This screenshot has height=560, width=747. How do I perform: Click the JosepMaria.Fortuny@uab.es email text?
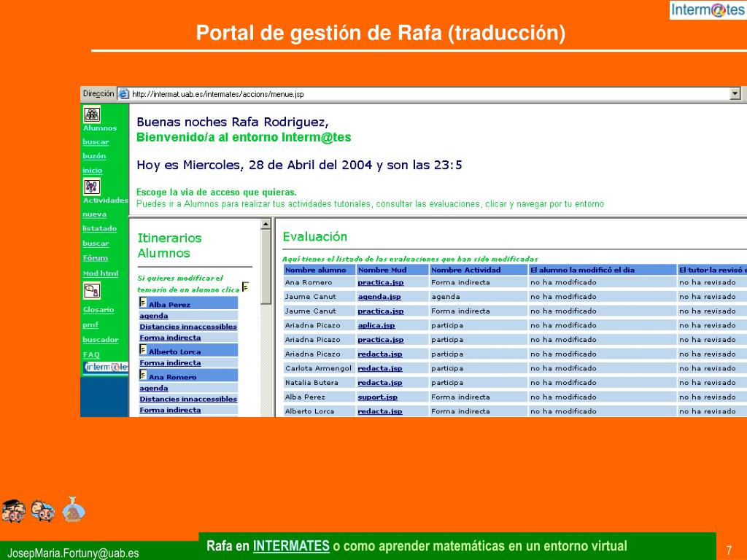coord(73,553)
